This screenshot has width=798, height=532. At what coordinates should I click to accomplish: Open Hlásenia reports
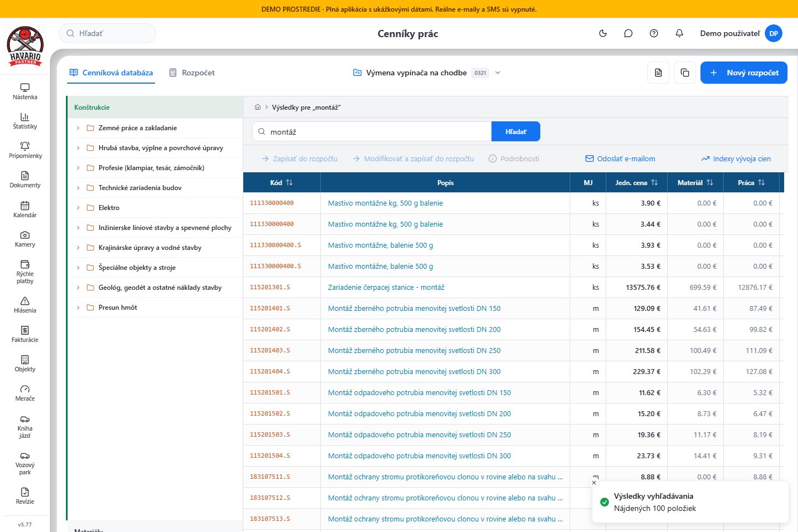25,305
